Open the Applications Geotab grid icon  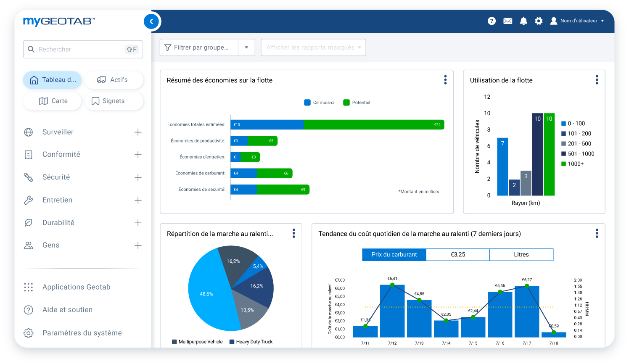coord(29,287)
